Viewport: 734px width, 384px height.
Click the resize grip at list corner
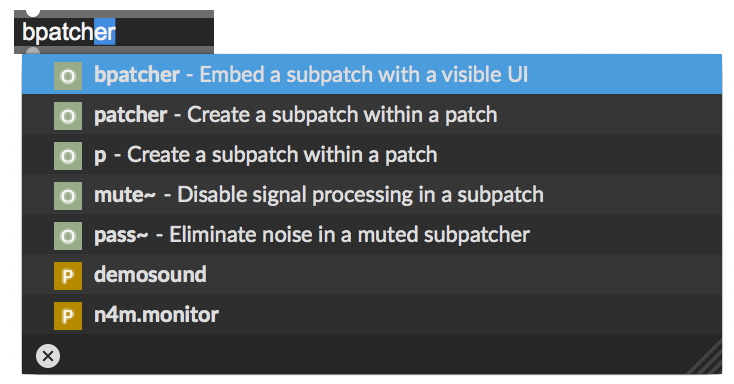(708, 359)
